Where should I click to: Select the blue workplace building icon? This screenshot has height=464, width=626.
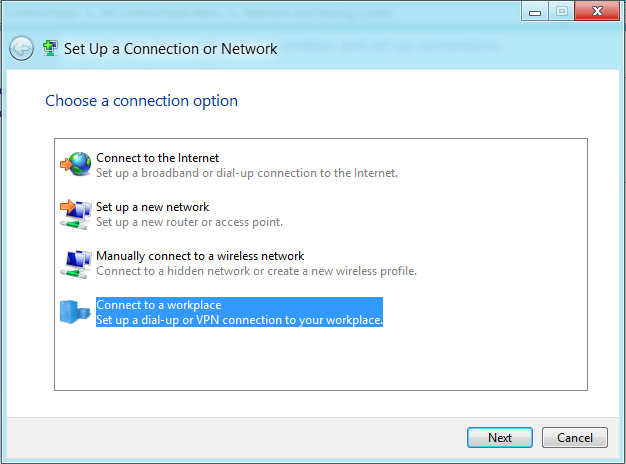pyautogui.click(x=75, y=312)
